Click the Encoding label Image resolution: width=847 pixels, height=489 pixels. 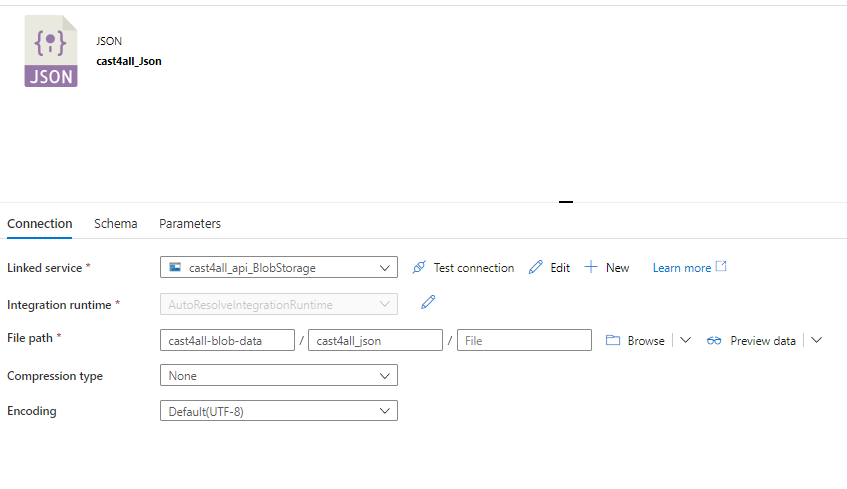[x=32, y=411]
